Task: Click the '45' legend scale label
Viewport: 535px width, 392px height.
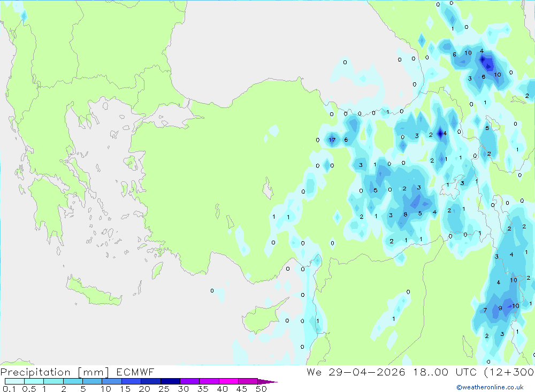Action: (242, 389)
